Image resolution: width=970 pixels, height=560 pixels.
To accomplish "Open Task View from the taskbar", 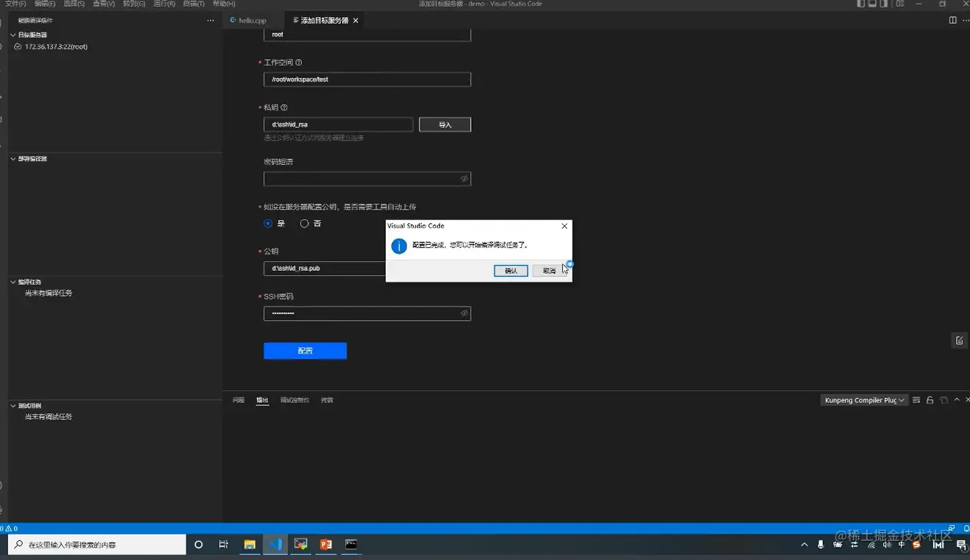I will pyautogui.click(x=224, y=545).
